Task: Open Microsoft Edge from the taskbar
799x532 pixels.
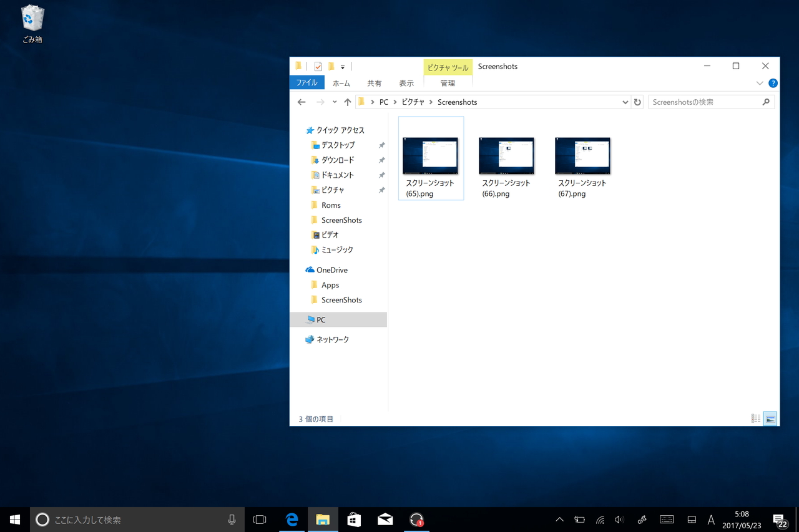Action: click(x=291, y=519)
